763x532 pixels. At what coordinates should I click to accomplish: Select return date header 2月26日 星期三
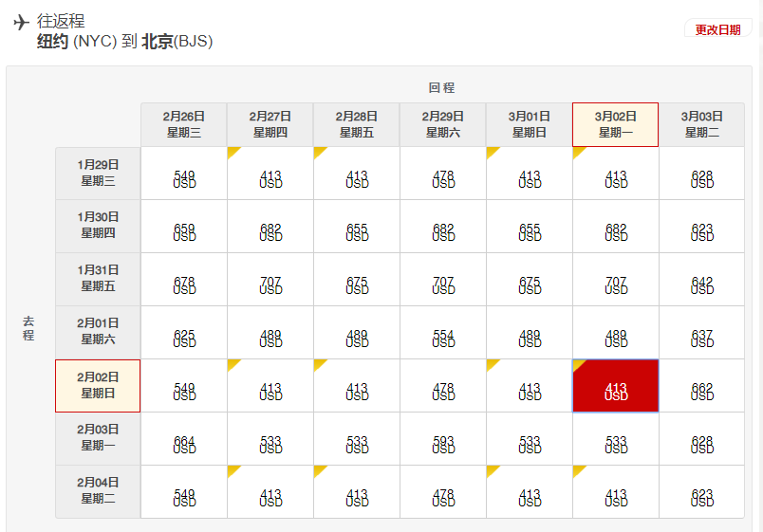click(184, 124)
